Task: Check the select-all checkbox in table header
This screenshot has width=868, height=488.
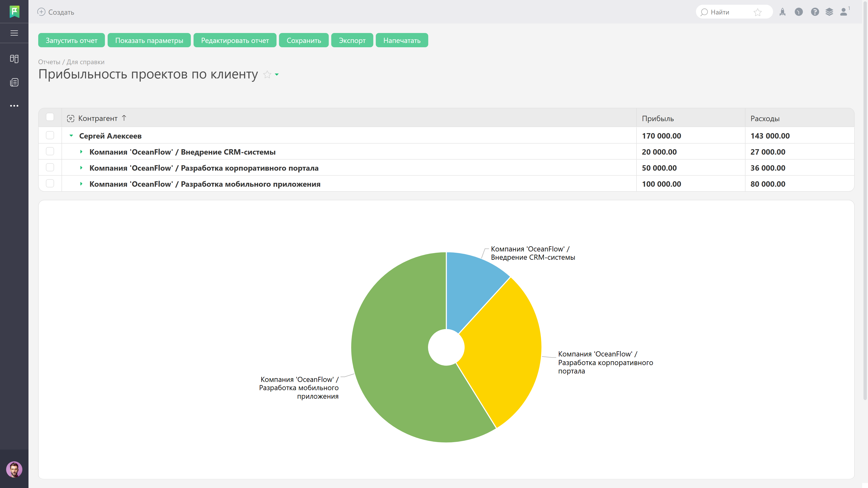Action: 50,117
